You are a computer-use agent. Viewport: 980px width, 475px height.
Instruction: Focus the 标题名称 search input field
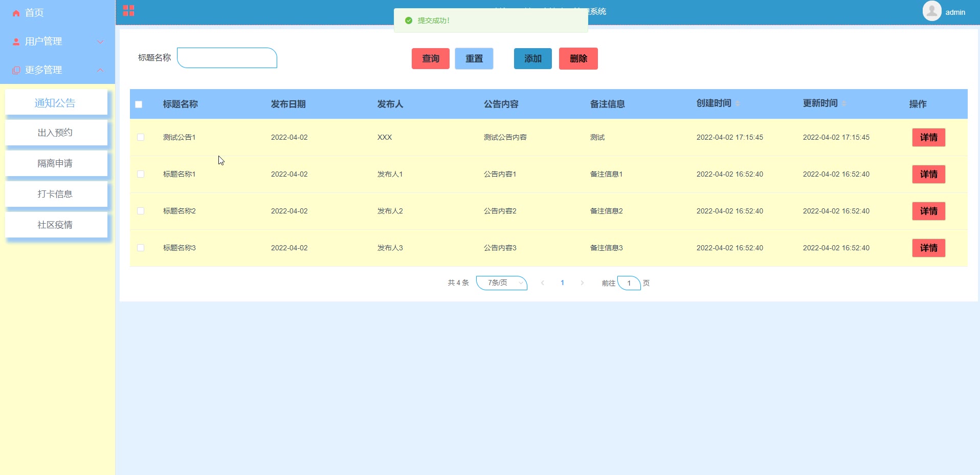click(x=227, y=58)
